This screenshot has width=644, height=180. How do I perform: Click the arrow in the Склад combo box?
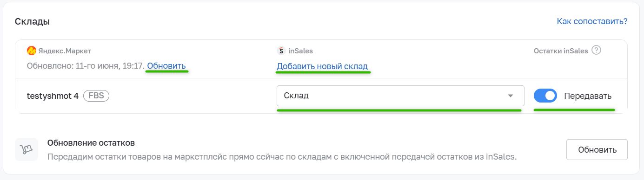[x=510, y=96]
